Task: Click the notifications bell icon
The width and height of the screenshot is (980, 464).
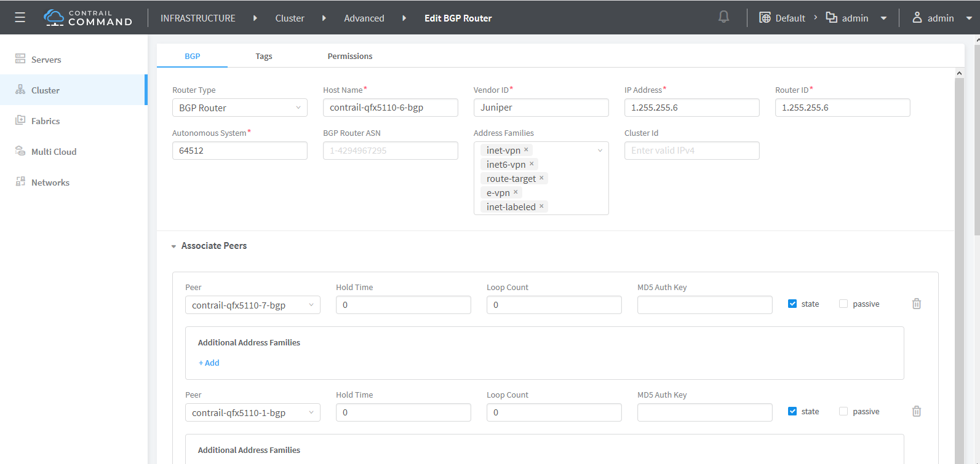Action: (723, 17)
